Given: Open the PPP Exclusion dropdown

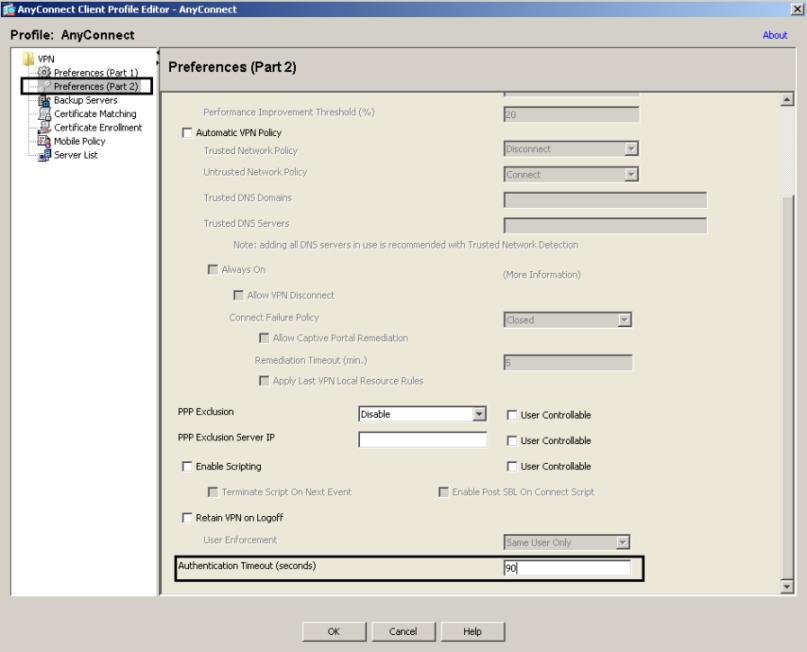Looking at the screenshot, I should click(x=479, y=414).
